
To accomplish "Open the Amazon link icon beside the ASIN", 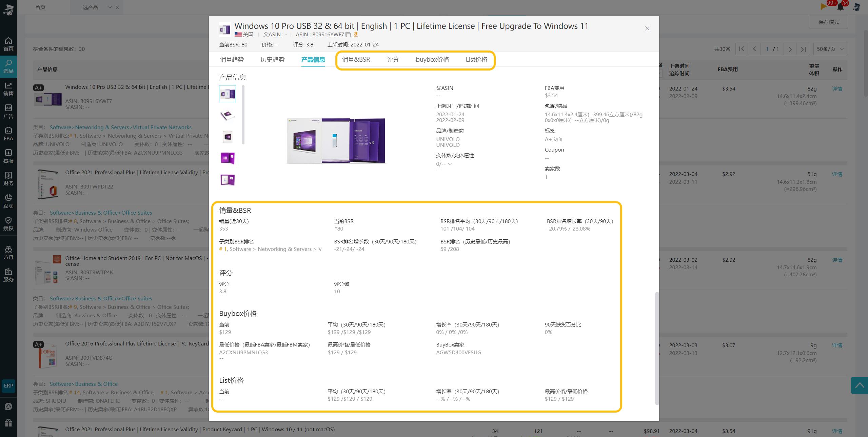I will [x=356, y=34].
